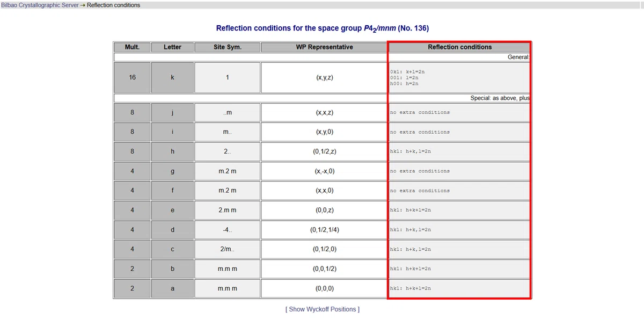644x326 pixels.
Task: Click the 'Mult.' column header
Action: 132,47
